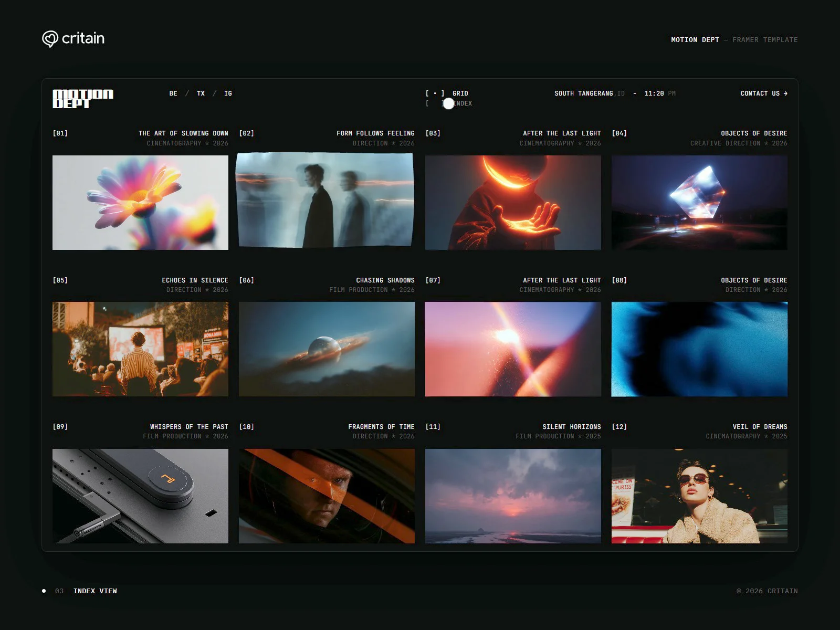
Task: Click the Form Follows Feeling title
Action: tap(375, 133)
